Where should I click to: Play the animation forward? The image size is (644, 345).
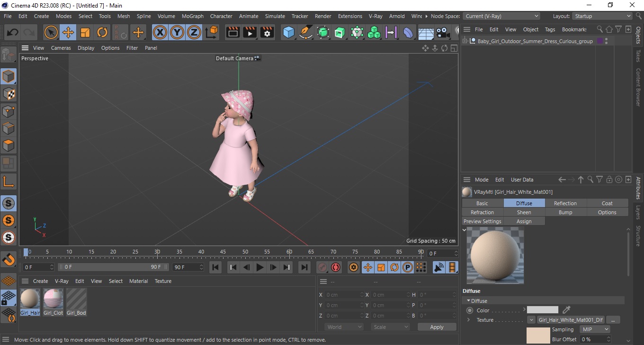[x=259, y=267]
